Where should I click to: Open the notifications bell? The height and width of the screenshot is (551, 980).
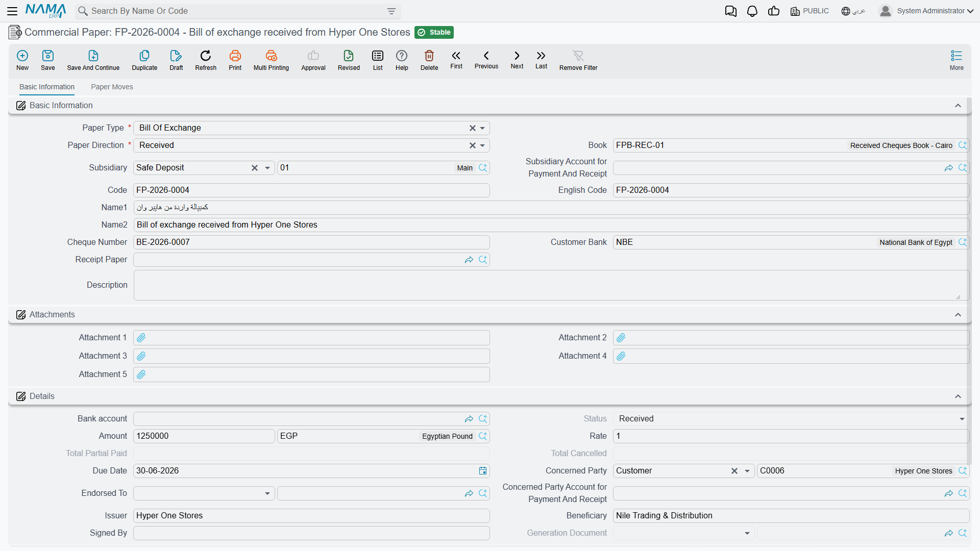pyautogui.click(x=752, y=11)
